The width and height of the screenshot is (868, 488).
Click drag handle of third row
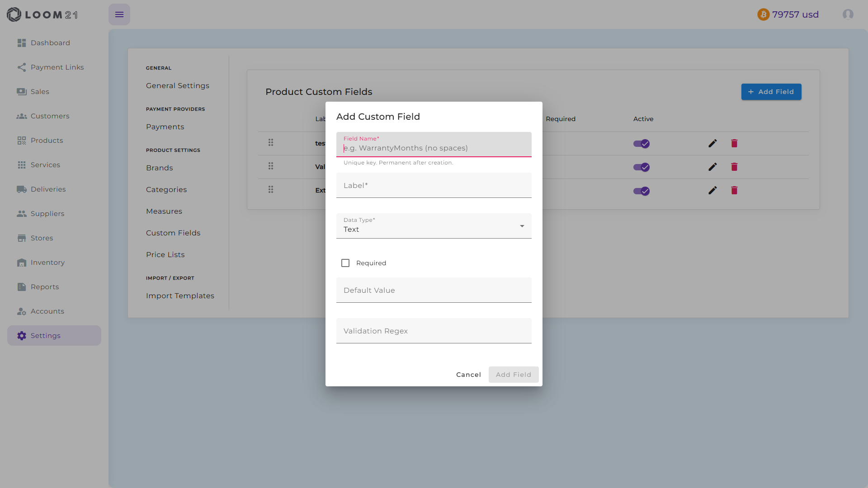(x=271, y=190)
